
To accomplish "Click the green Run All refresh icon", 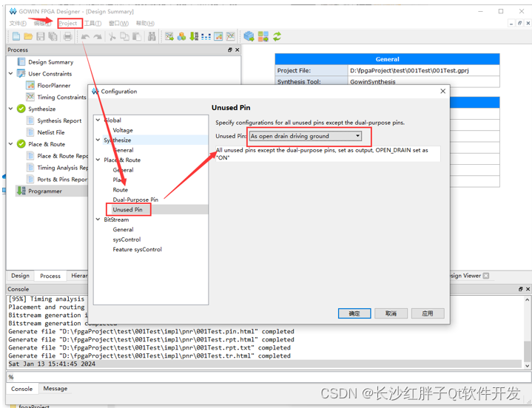I will [277, 36].
